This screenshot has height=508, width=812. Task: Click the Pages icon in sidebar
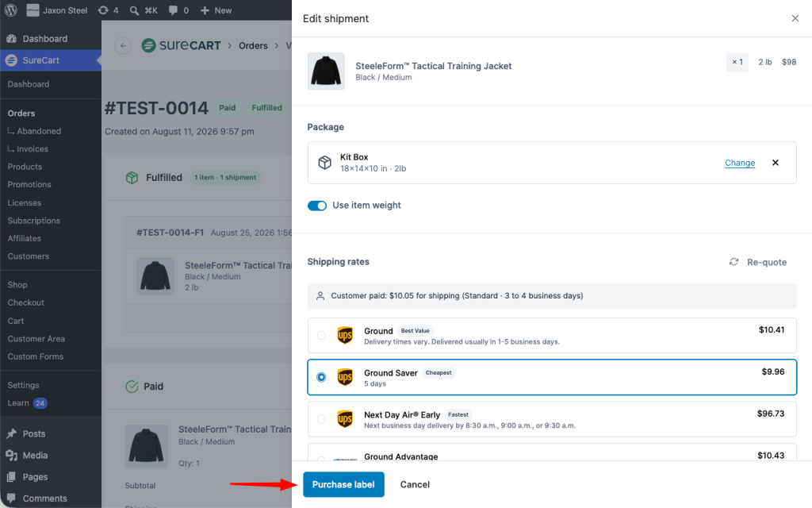tap(11, 477)
